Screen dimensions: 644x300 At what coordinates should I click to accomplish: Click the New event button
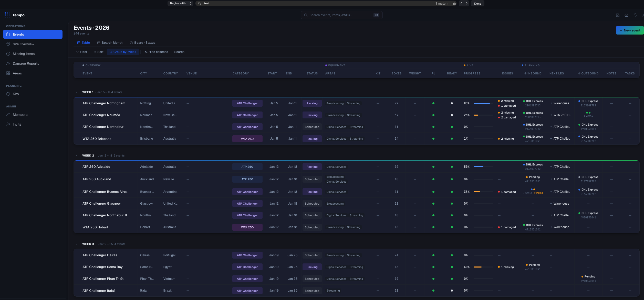coord(630,30)
